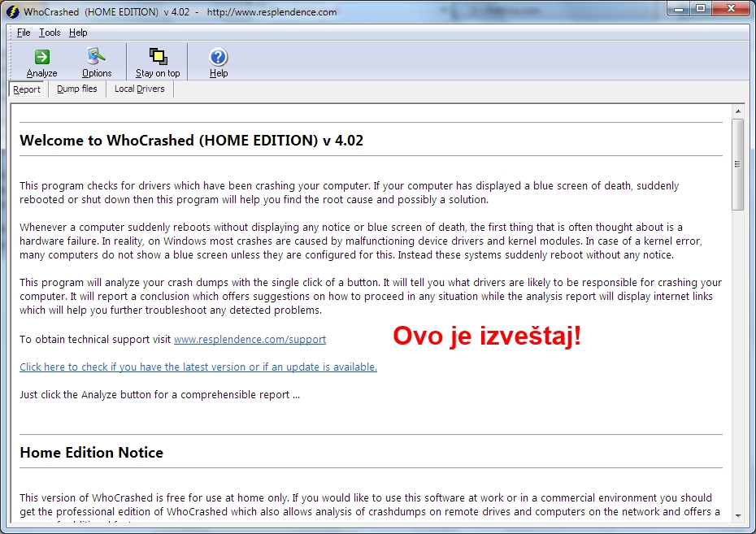Open the Help menu in the menu bar
This screenshot has width=756, height=534.
tap(77, 33)
